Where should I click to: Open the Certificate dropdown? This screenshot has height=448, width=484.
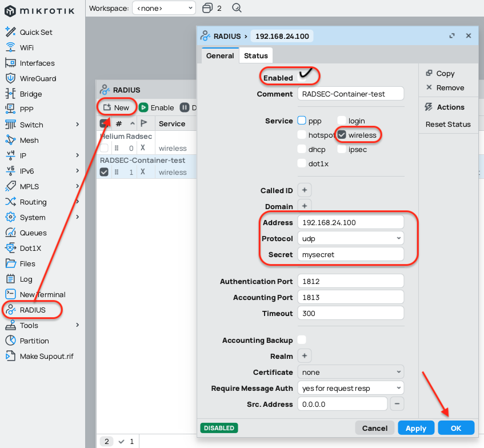(x=350, y=372)
